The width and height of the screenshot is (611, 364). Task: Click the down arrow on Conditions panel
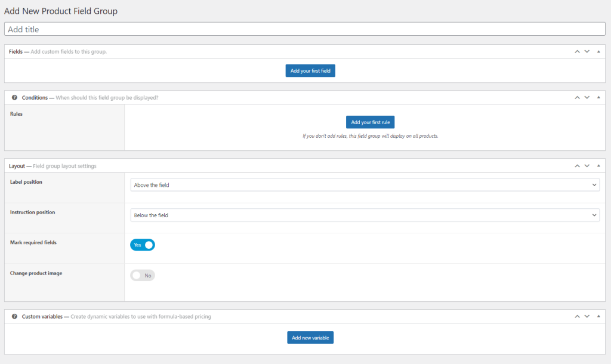[x=588, y=97]
